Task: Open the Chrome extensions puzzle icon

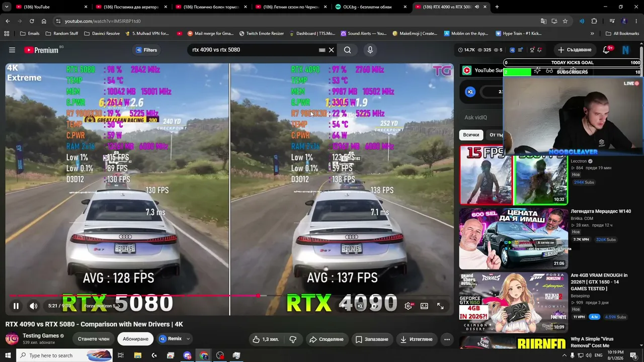Action: [x=594, y=21]
